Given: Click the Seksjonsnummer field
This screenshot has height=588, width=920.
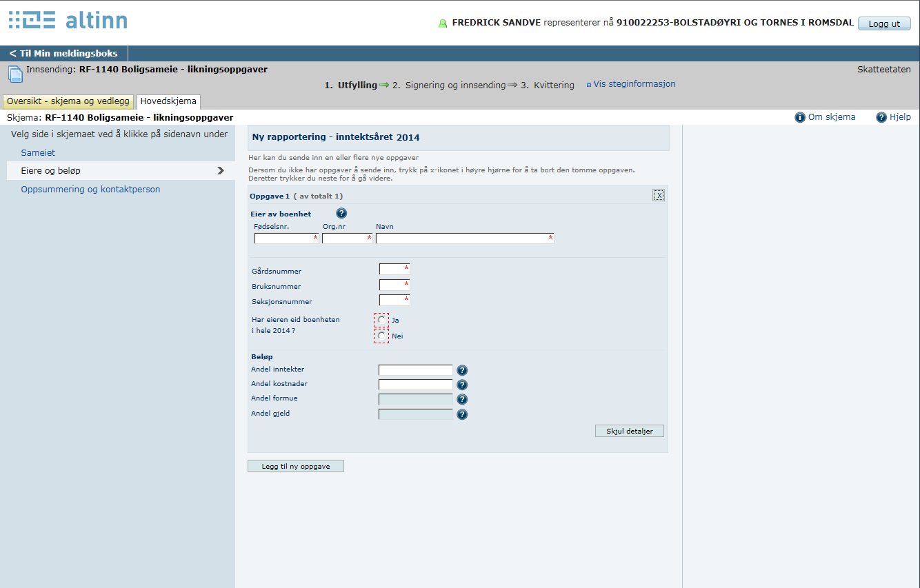Looking at the screenshot, I should [394, 300].
